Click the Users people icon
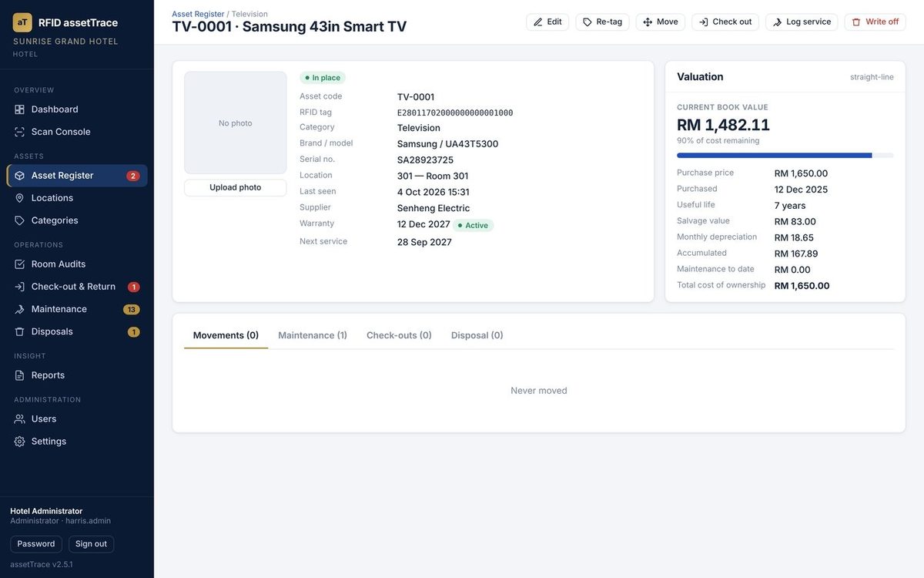 (x=20, y=419)
